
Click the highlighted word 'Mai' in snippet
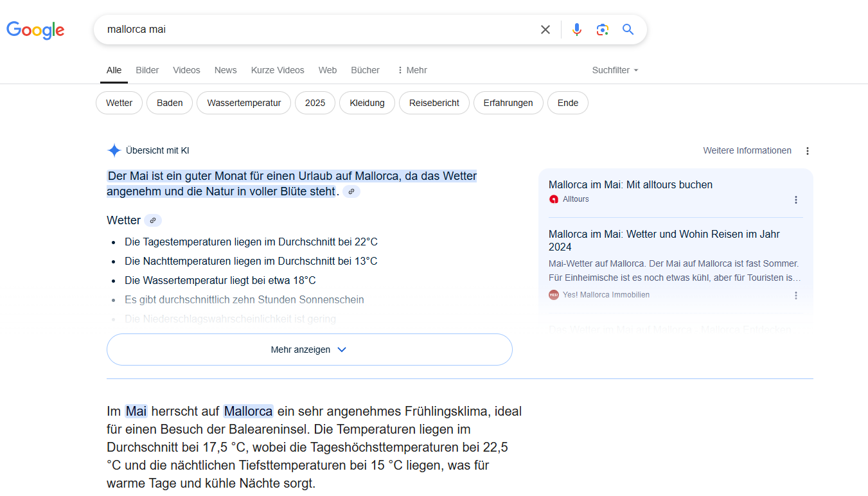(136, 411)
